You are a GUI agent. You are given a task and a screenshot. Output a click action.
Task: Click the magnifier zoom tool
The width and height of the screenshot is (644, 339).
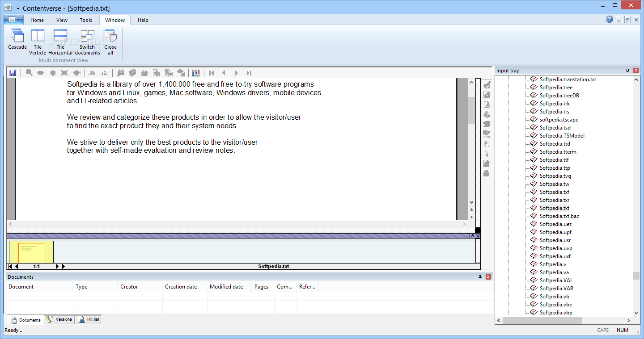click(29, 73)
